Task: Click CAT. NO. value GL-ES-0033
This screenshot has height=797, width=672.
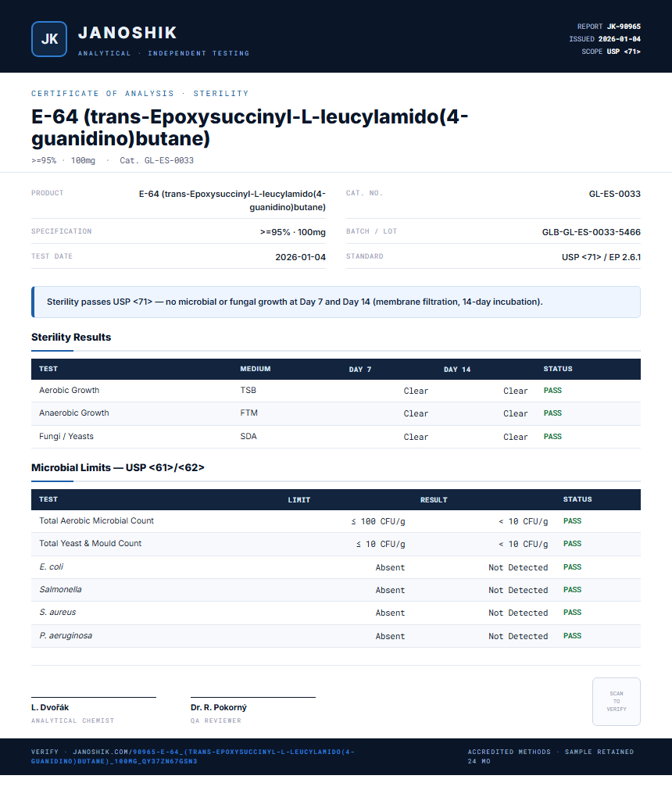Action: (x=614, y=194)
